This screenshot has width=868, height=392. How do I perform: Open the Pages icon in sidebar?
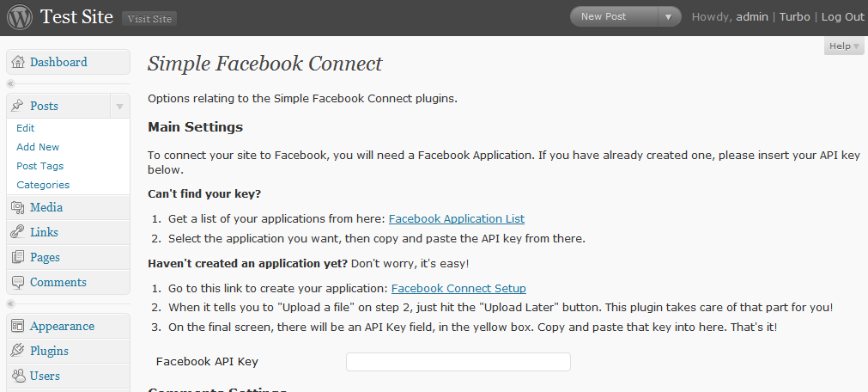(x=18, y=257)
